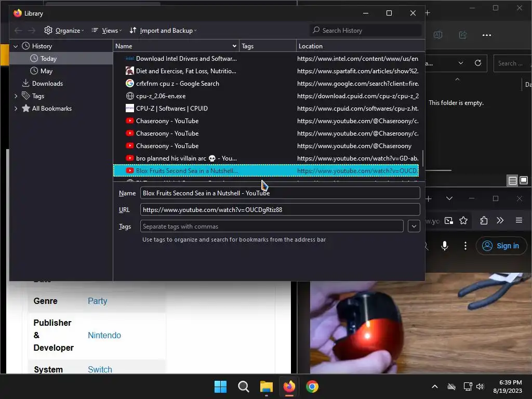Open Import and Backup menu
Screen dimensions: 532x399
[x=163, y=31]
